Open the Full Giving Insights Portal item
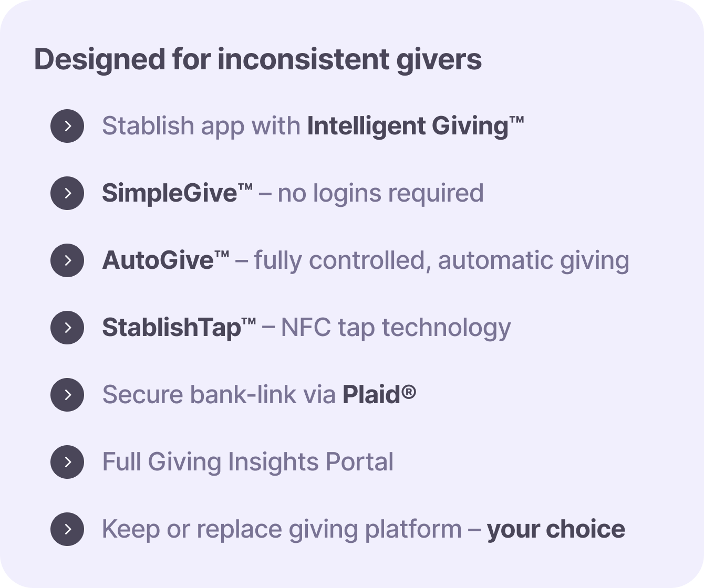 click(x=247, y=462)
